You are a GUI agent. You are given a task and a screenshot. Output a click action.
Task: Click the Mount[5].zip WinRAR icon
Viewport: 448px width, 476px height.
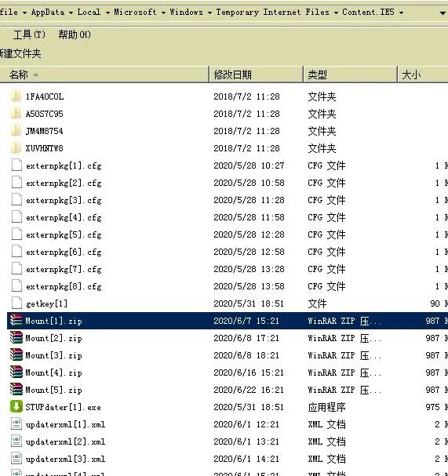(16, 390)
